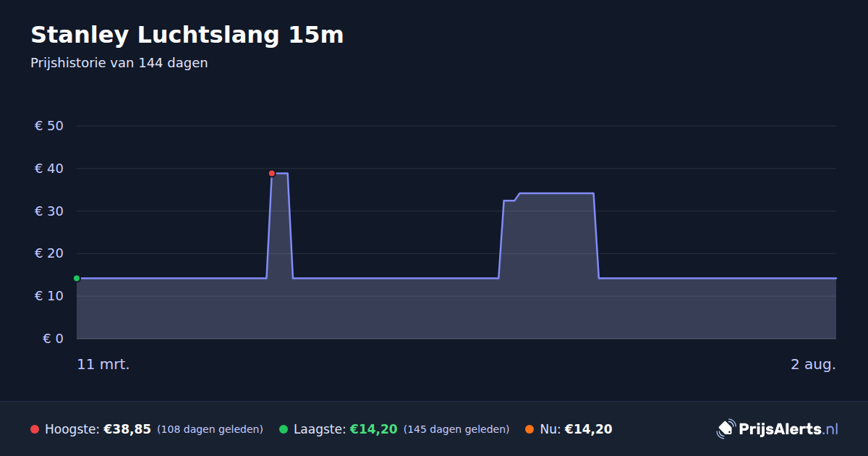Click the orange Nu legend dot
The image size is (868, 456).
[529, 429]
